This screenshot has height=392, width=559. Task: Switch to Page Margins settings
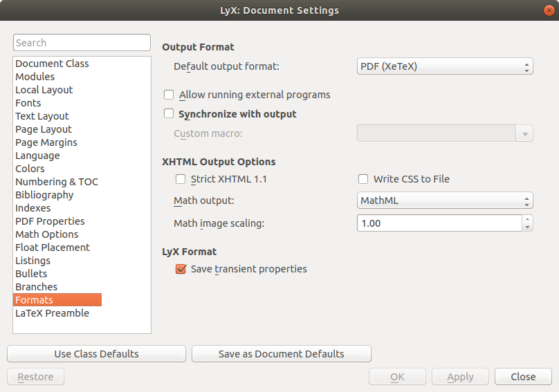point(46,142)
